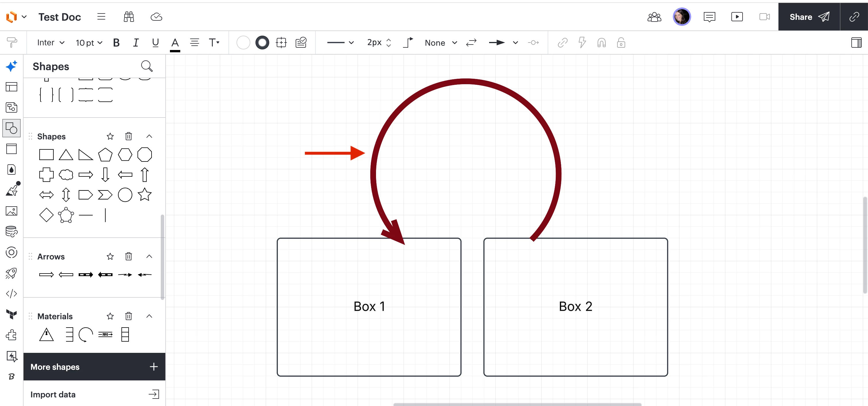
Task: Select the diamond shape
Action: coord(46,215)
